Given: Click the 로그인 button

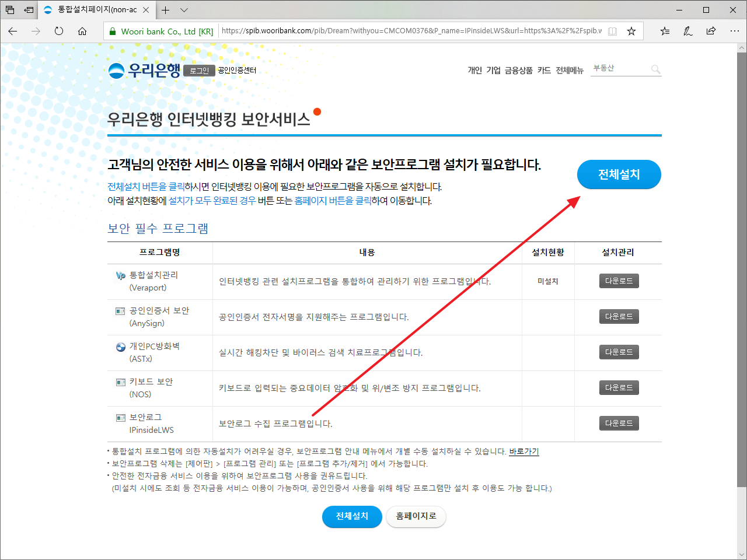Looking at the screenshot, I should coord(199,71).
